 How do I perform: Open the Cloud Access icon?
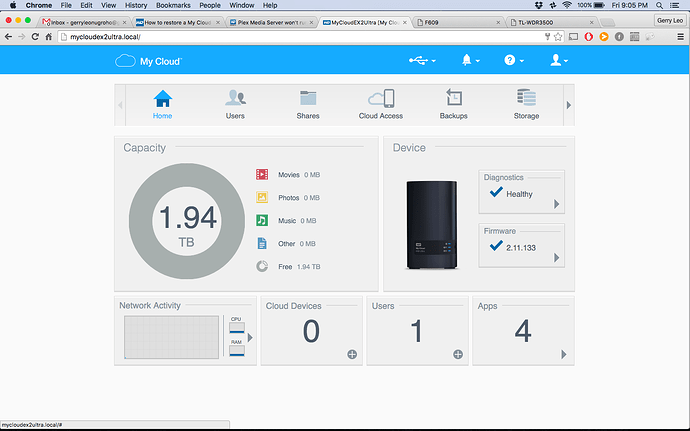pos(381,99)
